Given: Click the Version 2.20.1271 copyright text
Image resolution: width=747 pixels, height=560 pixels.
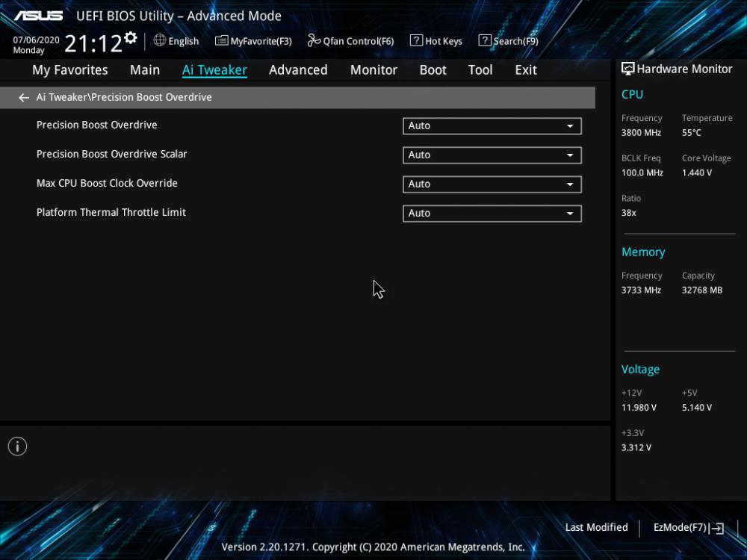Looking at the screenshot, I should point(373,547).
